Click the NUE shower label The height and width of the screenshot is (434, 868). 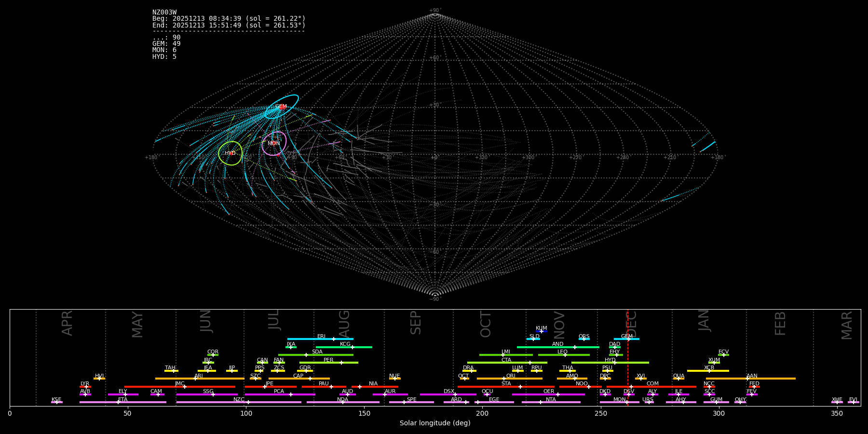point(394,376)
